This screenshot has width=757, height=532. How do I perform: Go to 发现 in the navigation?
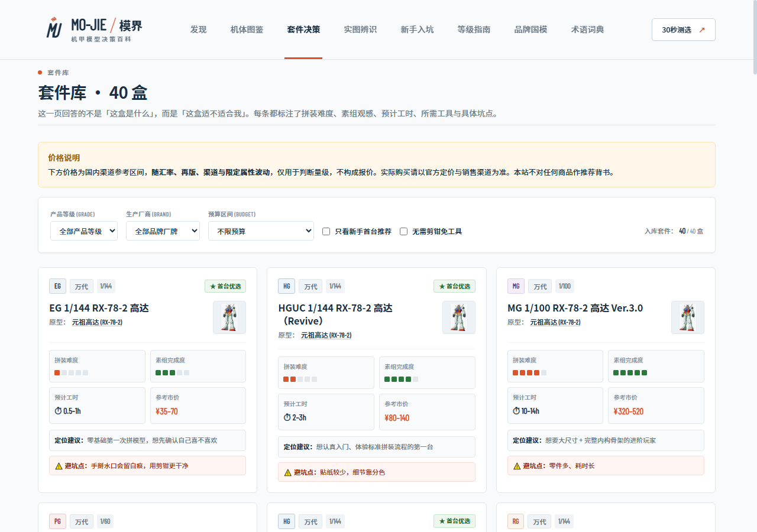[199, 30]
